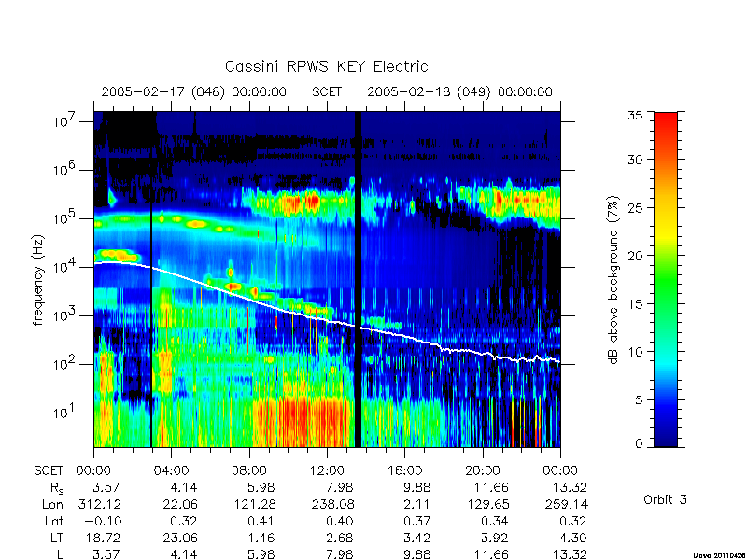
Task: Click the 'SCET' row header below the plot
Action: tap(49, 470)
